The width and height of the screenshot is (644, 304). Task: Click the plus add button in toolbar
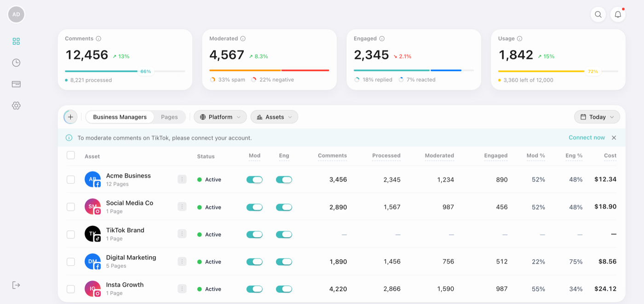click(70, 117)
